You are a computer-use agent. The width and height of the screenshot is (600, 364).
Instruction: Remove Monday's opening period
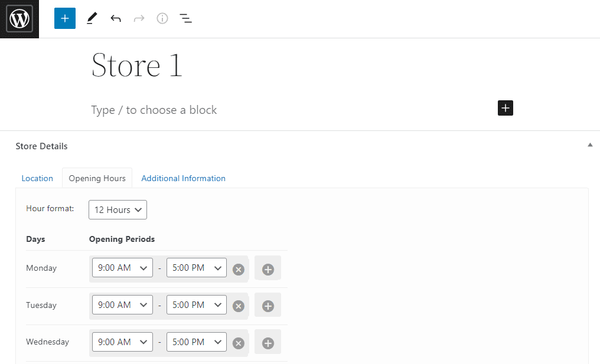click(x=238, y=268)
